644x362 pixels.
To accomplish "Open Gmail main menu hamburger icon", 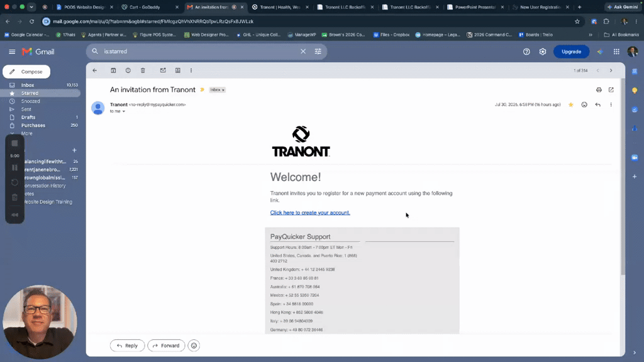I will (12, 52).
